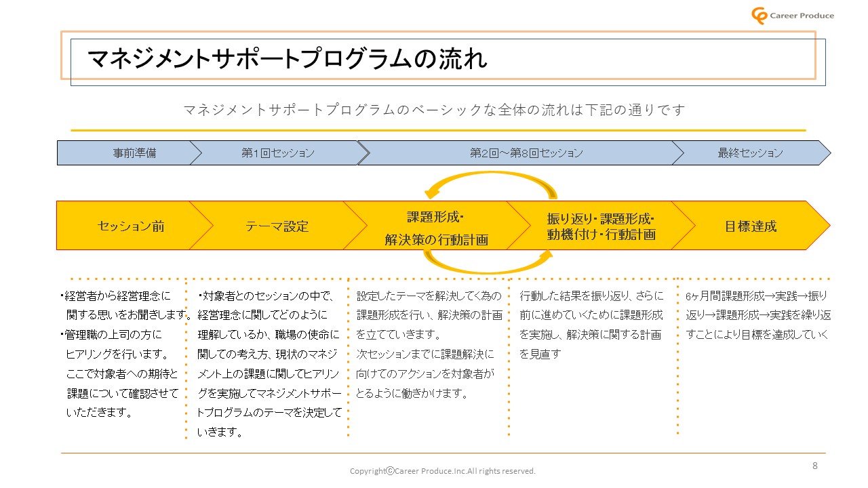Click the copyright footer text
Screen dimensions: 868x488
[x=442, y=471]
